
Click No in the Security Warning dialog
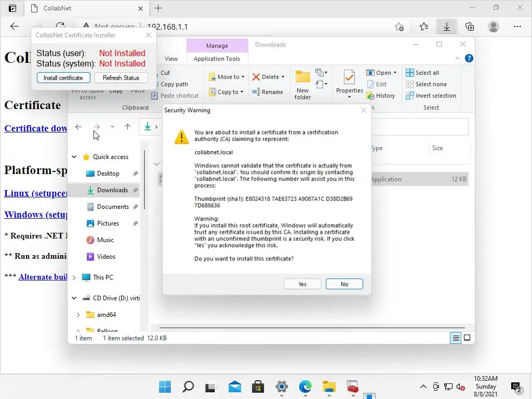coord(344,284)
